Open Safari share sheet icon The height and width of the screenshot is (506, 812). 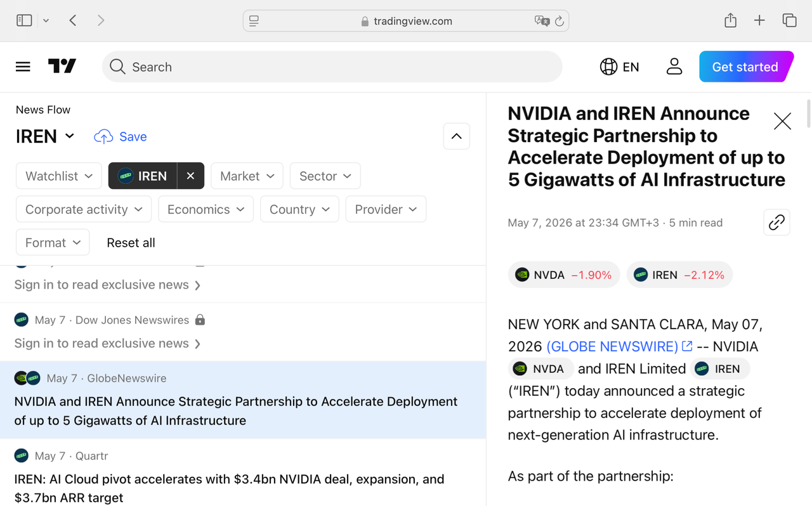pyautogui.click(x=730, y=20)
